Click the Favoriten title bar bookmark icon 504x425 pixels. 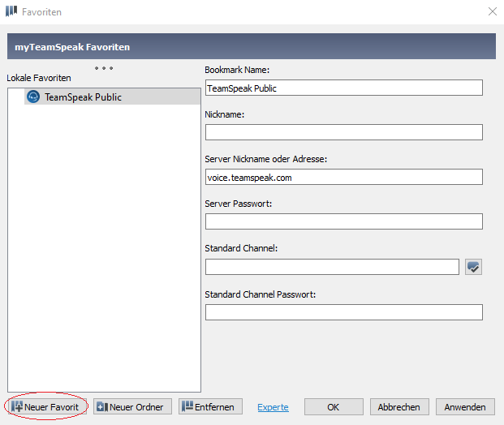(11, 11)
